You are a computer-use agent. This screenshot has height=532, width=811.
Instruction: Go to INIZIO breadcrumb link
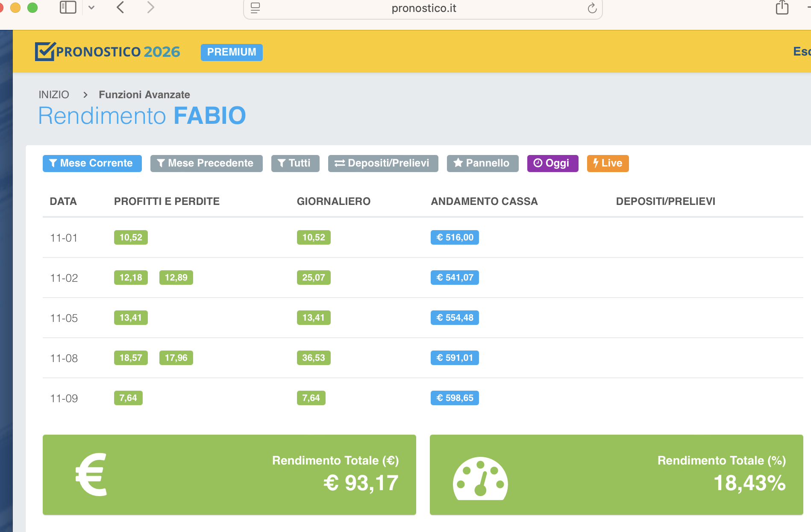[54, 94]
